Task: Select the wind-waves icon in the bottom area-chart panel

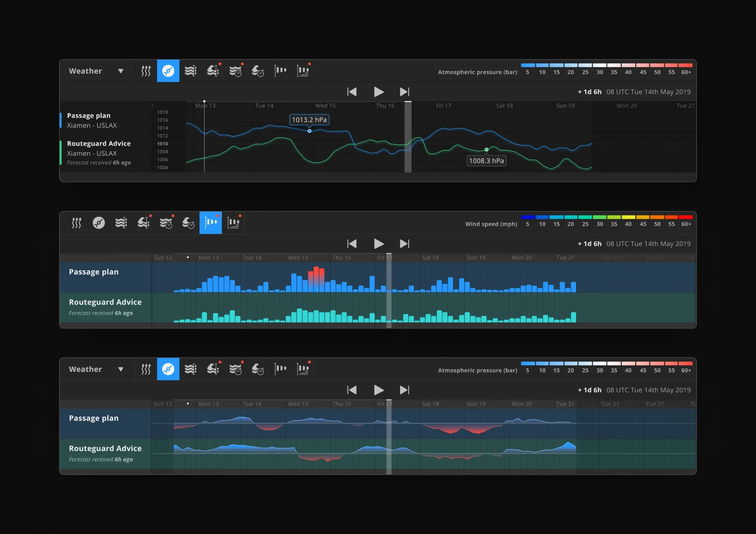Action: tap(191, 369)
